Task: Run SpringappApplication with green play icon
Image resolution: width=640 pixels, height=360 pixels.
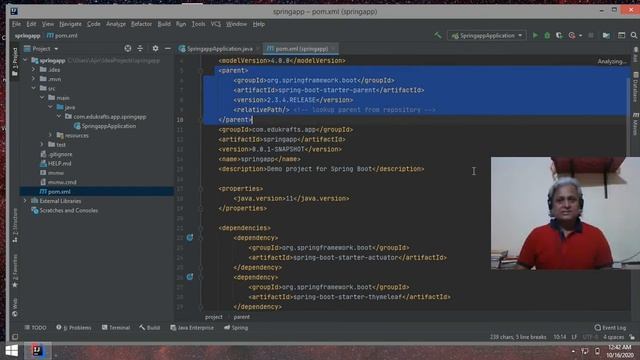Action: (535, 36)
